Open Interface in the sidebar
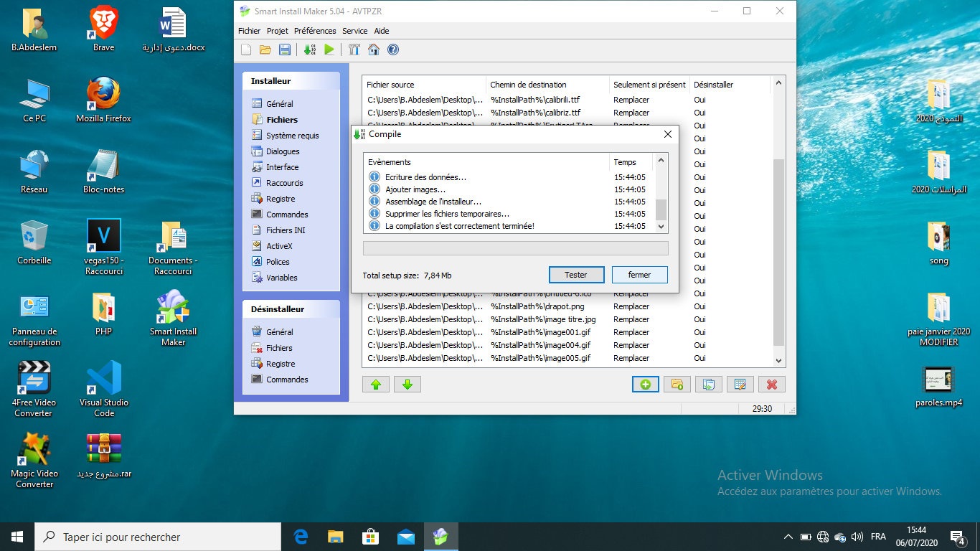Image resolution: width=980 pixels, height=551 pixels. pyautogui.click(x=282, y=167)
